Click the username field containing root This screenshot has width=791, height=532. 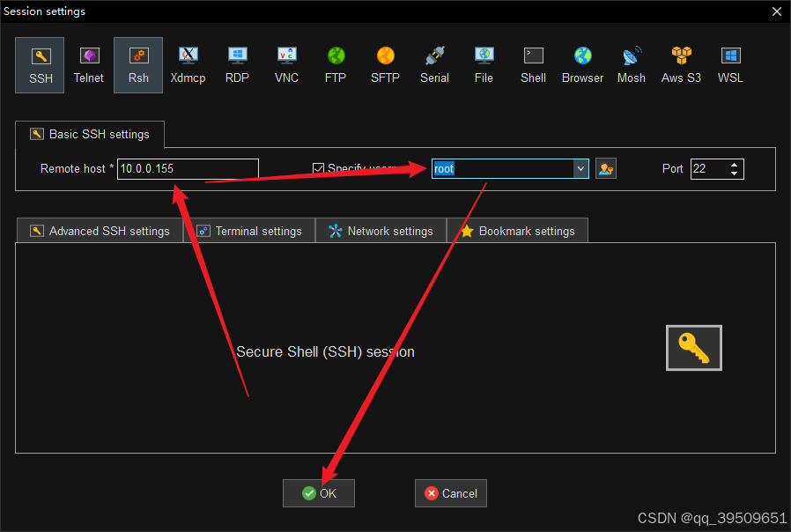[502, 168]
